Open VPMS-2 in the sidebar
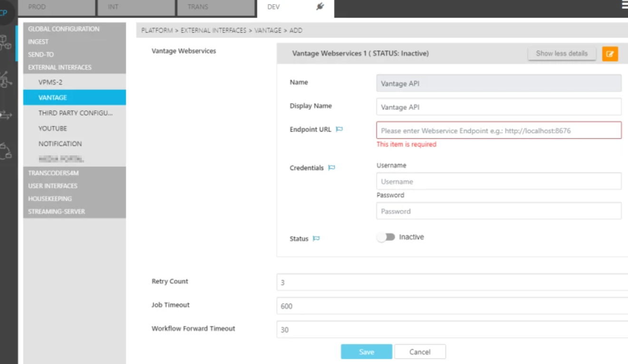The height and width of the screenshot is (364, 628). 50,82
